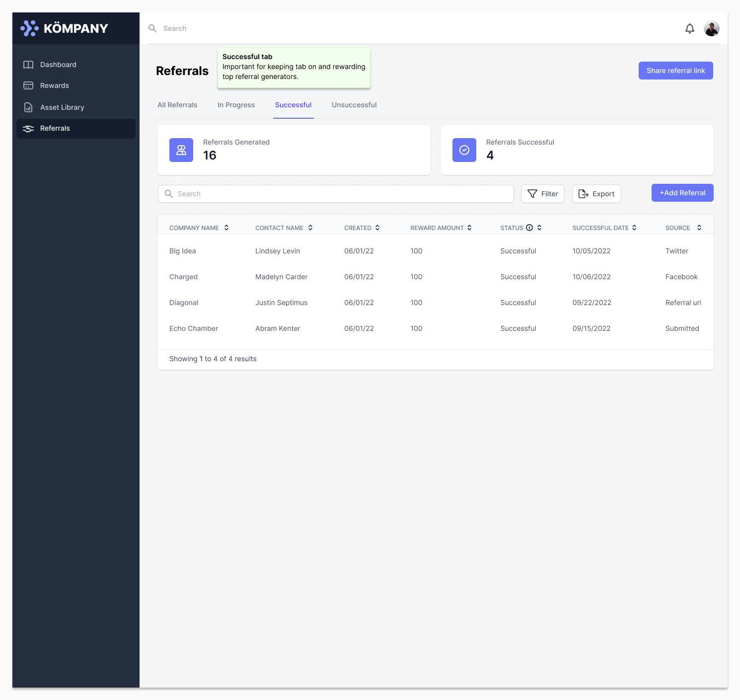Go to Rewards in the sidebar

[x=54, y=85]
